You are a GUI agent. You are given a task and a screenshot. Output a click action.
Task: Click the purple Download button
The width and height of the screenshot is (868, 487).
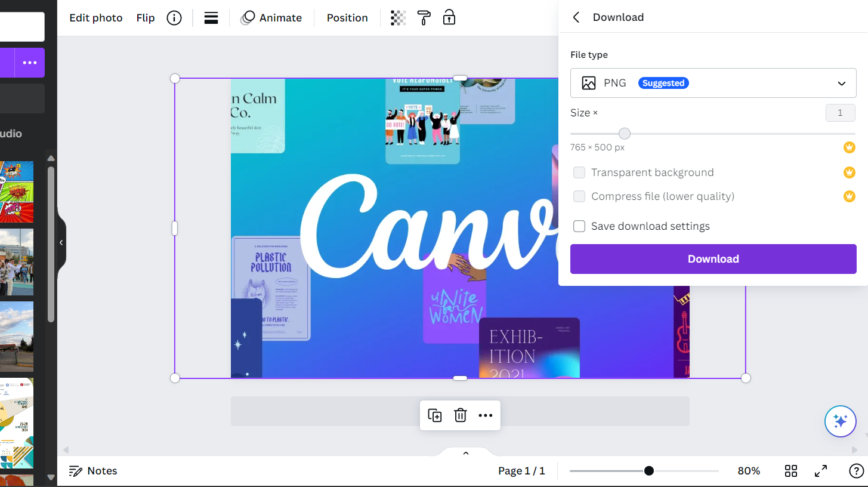(713, 259)
